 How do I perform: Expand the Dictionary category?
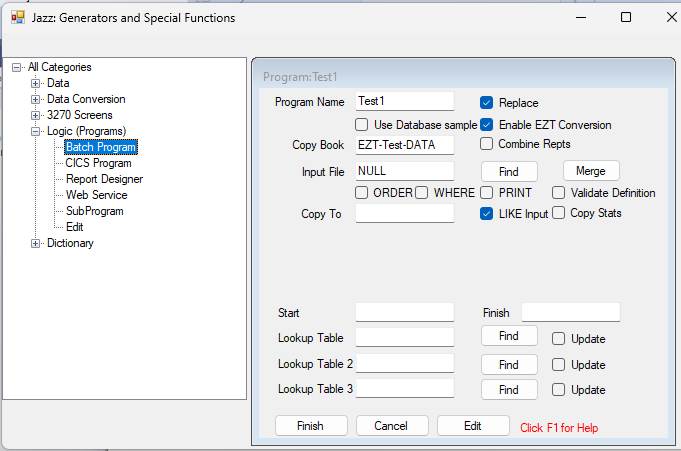click(x=36, y=243)
